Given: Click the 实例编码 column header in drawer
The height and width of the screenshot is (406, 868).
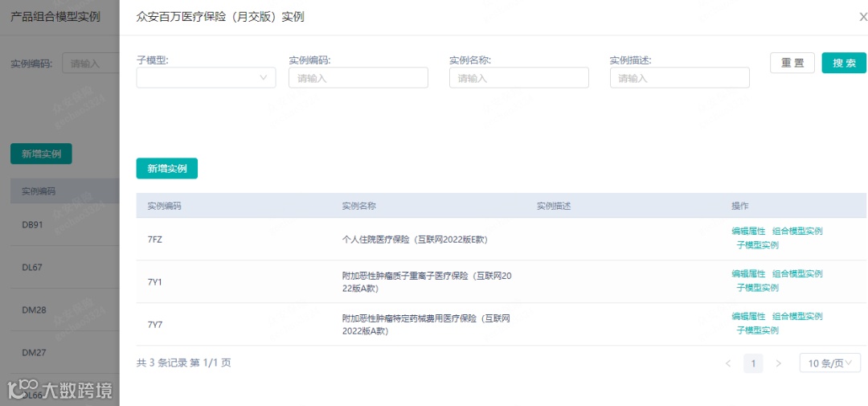Looking at the screenshot, I should 164,206.
